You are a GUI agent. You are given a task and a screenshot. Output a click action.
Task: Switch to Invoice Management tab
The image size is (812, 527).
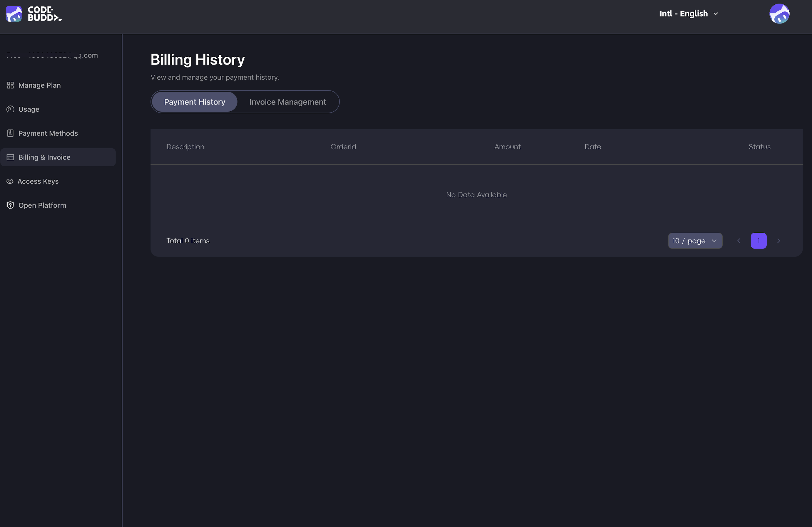point(287,102)
